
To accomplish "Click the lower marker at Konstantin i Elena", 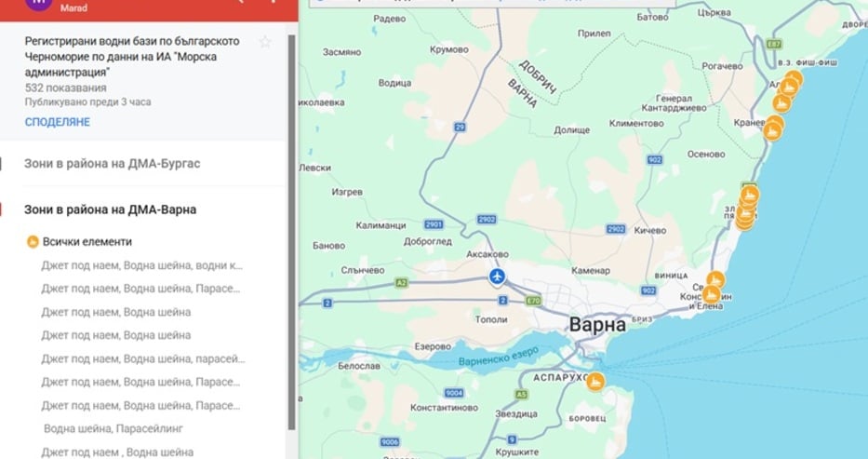I will point(712,294).
